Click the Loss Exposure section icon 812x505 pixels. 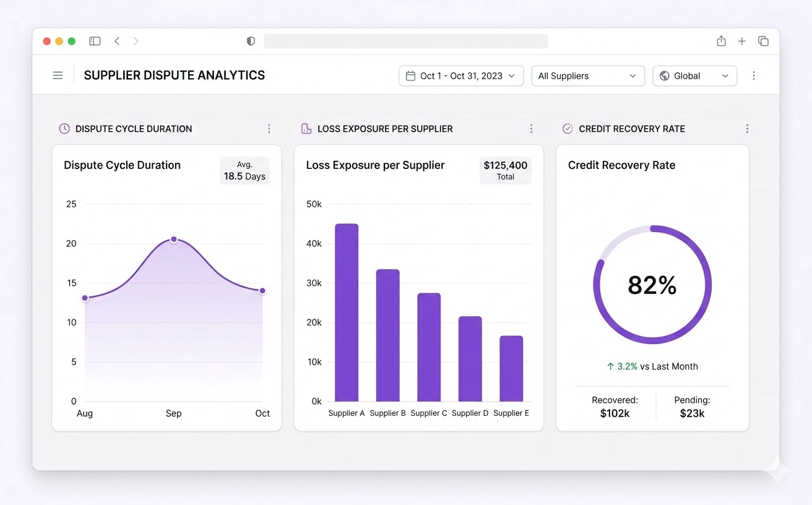[306, 129]
